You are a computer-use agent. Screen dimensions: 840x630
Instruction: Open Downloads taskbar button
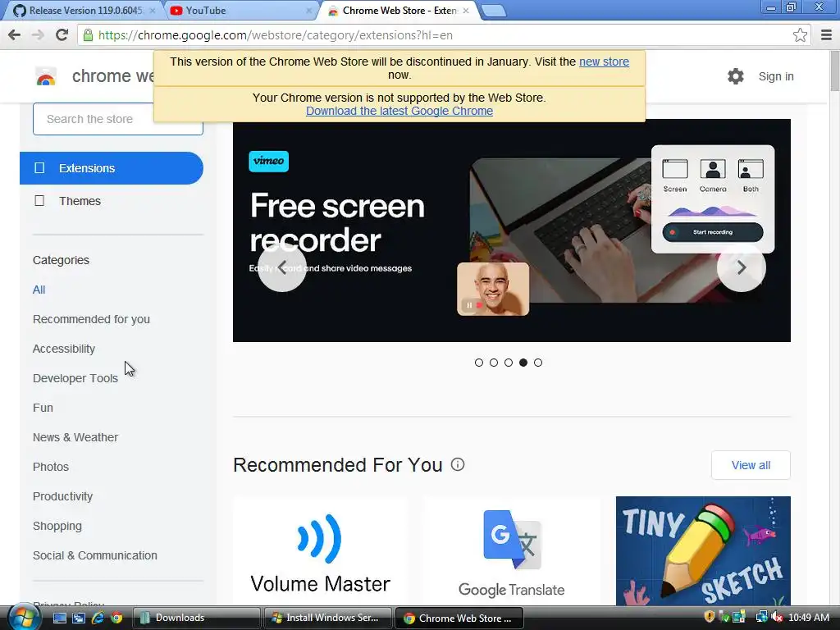coord(196,618)
